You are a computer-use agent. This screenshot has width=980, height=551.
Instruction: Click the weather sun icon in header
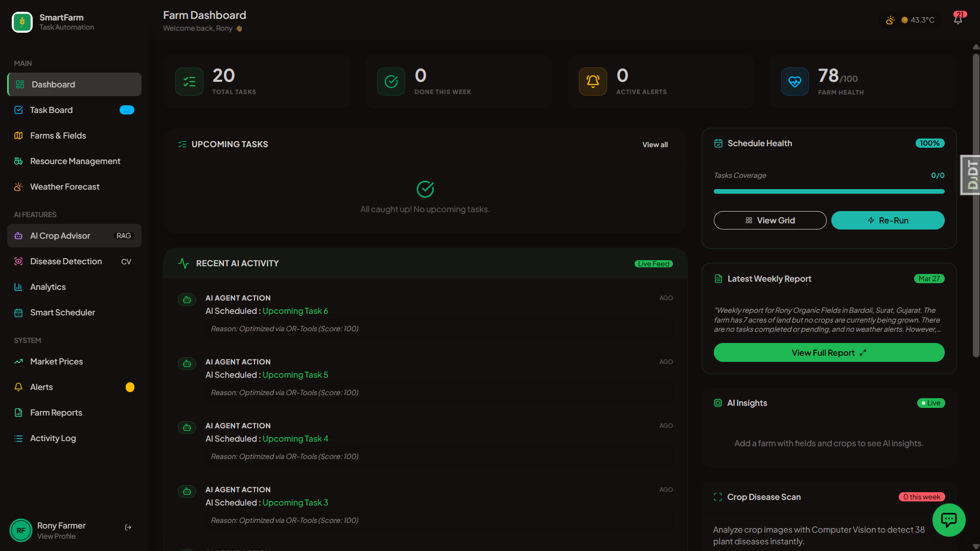click(x=891, y=20)
